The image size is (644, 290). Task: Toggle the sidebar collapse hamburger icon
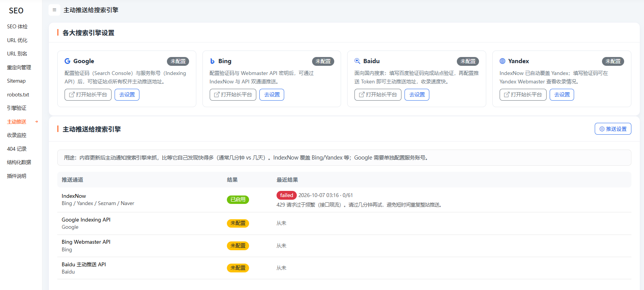(54, 10)
